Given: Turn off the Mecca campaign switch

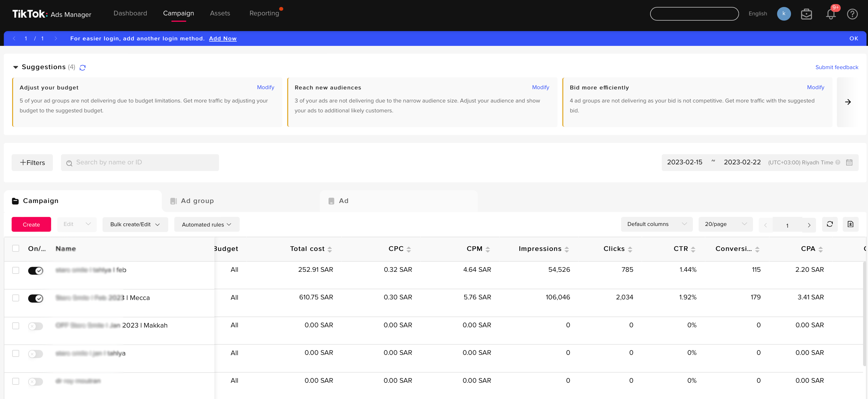Looking at the screenshot, I should [35, 298].
